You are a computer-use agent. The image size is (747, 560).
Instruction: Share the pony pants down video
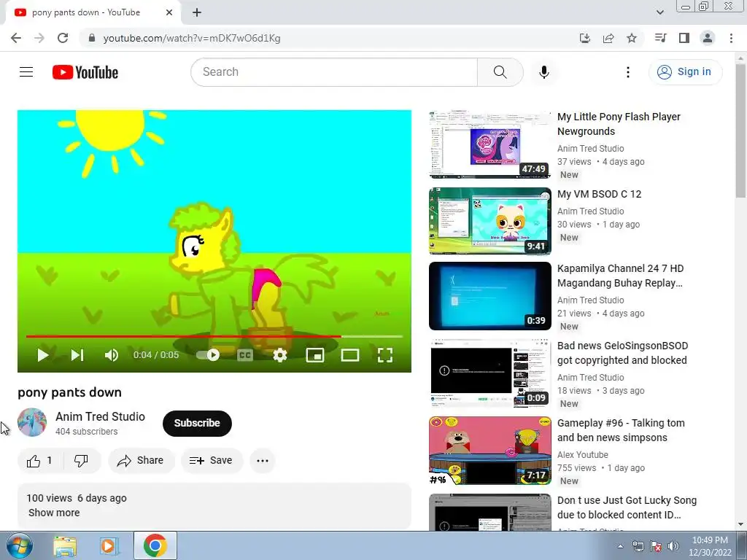(x=141, y=461)
